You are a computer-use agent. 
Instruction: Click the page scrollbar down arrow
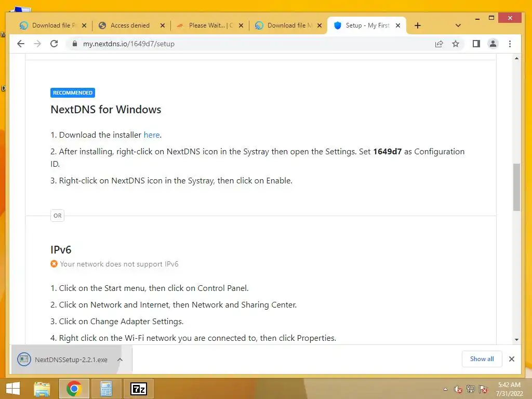tap(516, 340)
